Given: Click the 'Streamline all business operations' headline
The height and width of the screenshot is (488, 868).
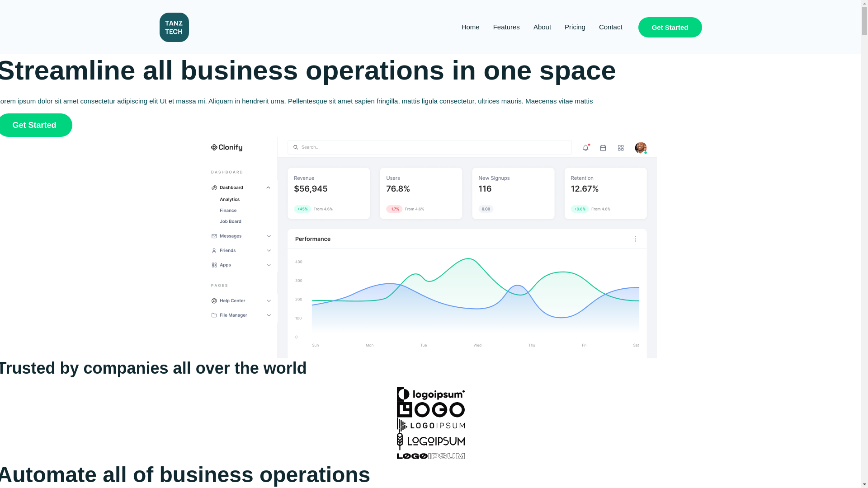Looking at the screenshot, I should tap(307, 70).
